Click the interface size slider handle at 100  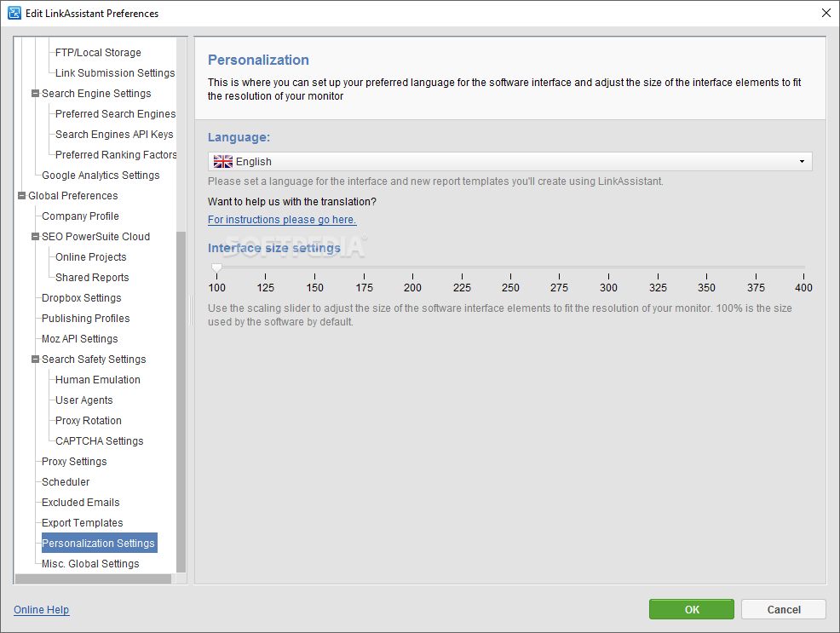pyautogui.click(x=216, y=268)
